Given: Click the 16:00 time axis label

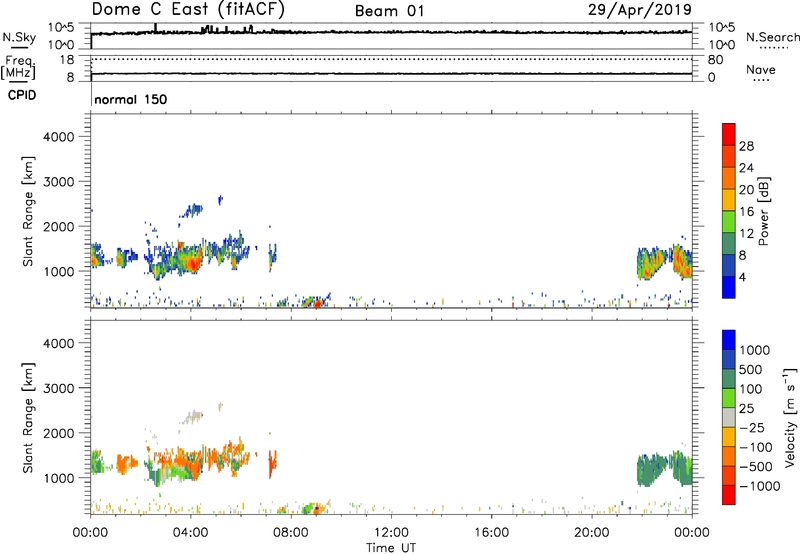Looking at the screenshot, I should [x=491, y=533].
